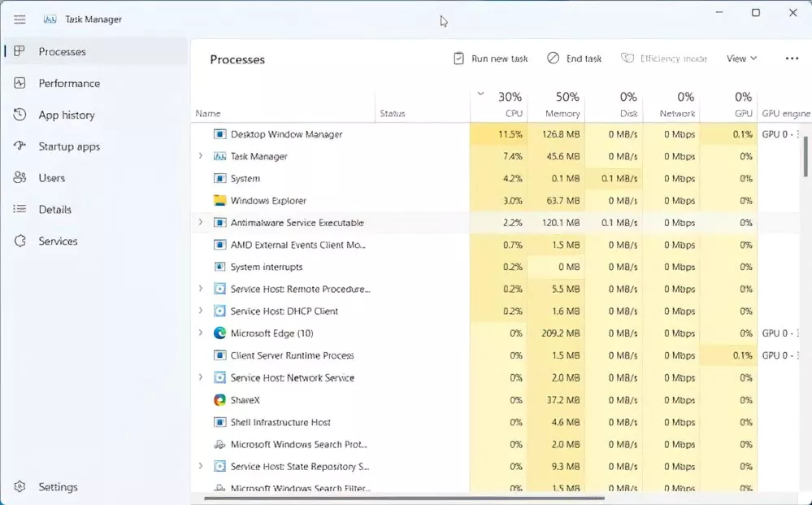Run new task button label
This screenshot has width=812, height=505.
click(499, 59)
